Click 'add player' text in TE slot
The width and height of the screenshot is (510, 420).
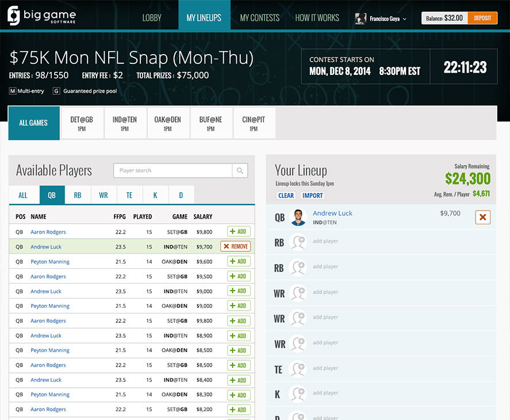(x=325, y=368)
